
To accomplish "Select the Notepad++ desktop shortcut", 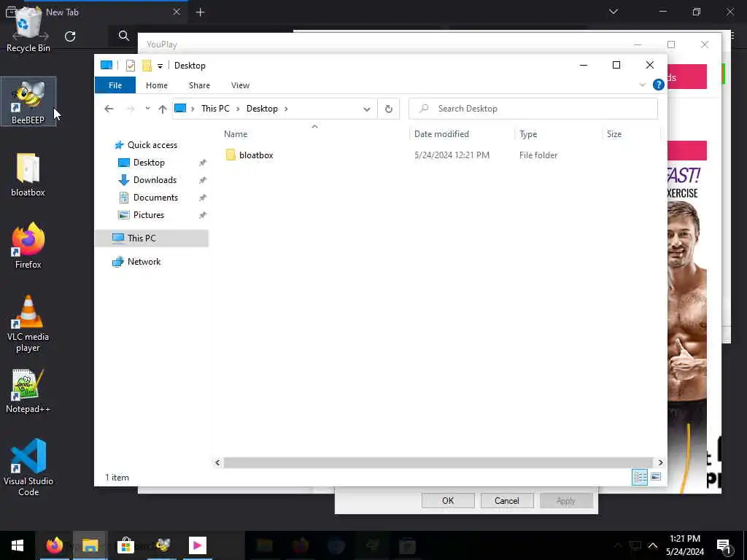I will [x=28, y=392].
